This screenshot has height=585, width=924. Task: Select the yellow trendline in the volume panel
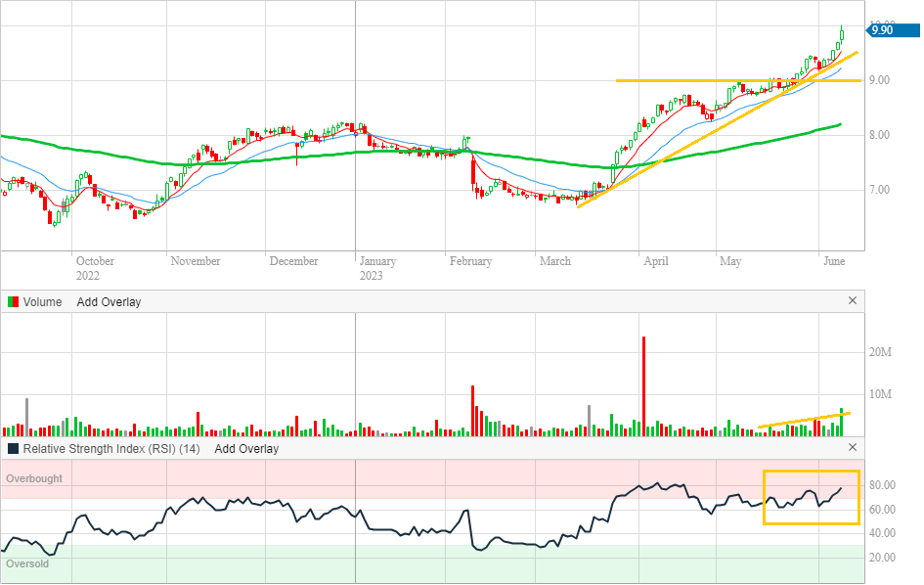[802, 420]
